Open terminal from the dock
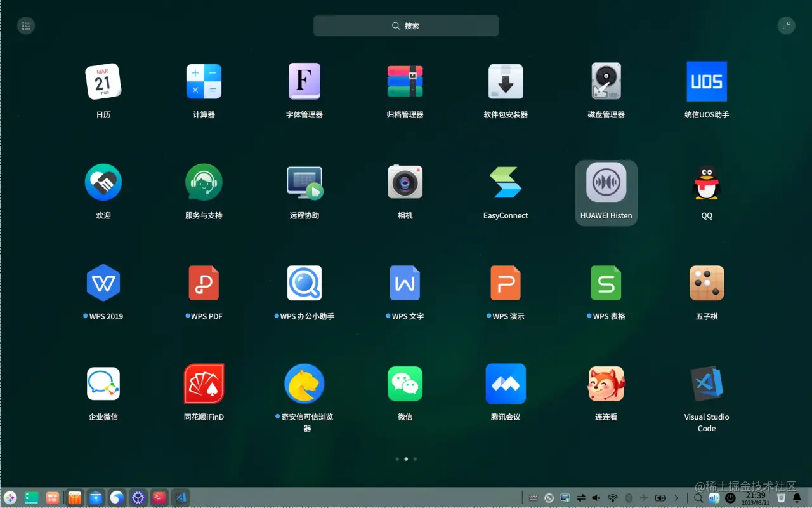Viewport: 812px width, 508px height. click(159, 498)
